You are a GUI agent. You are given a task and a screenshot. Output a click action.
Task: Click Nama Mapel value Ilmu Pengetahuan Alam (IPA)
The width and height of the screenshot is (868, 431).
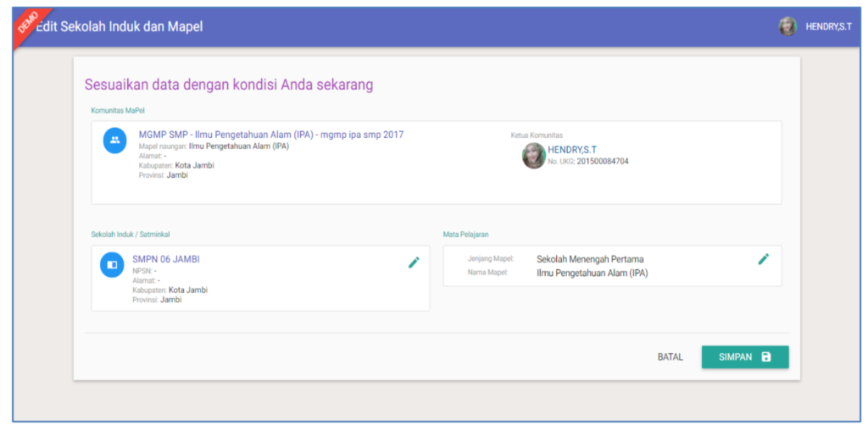pyautogui.click(x=593, y=273)
